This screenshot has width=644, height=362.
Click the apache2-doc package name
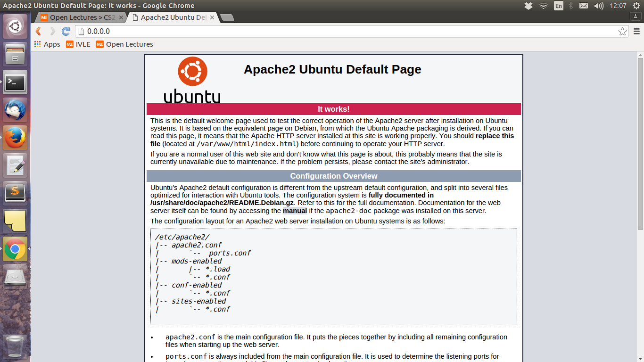(x=349, y=211)
